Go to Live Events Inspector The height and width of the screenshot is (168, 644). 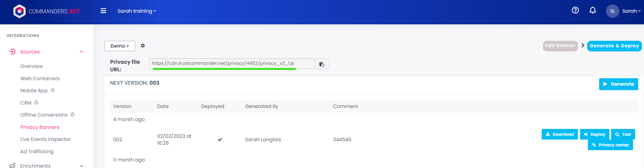(46, 139)
